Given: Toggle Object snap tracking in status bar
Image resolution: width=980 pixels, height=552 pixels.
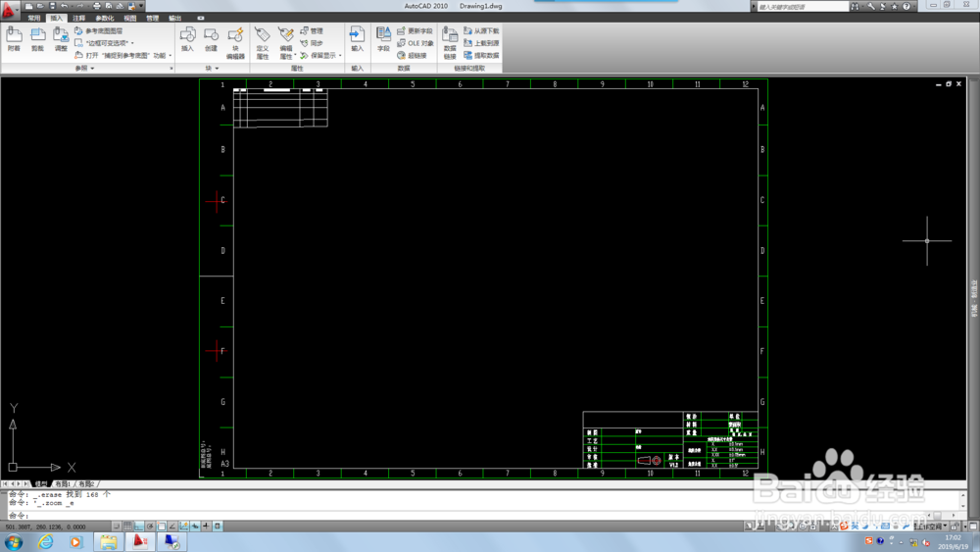Looking at the screenshot, I should 172,527.
